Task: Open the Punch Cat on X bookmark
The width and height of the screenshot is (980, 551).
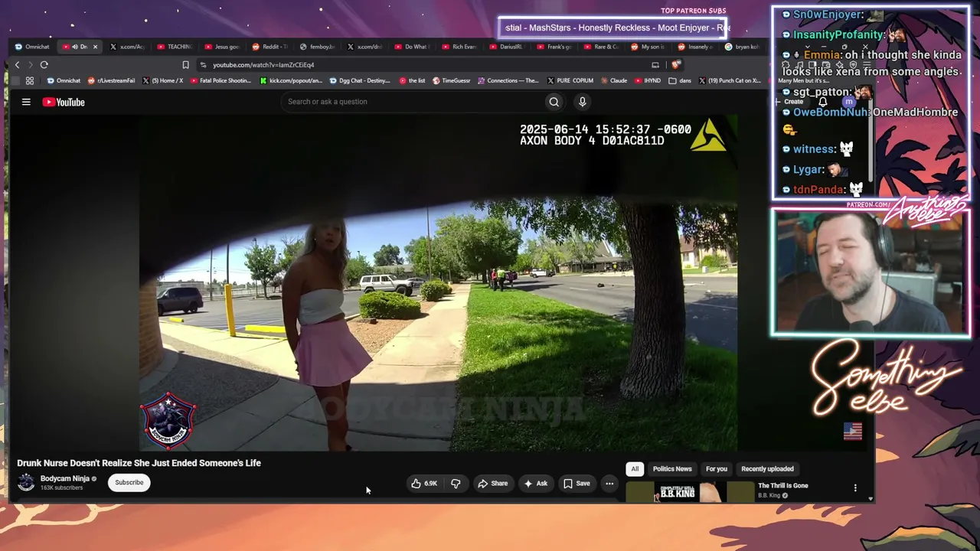Action: click(730, 80)
